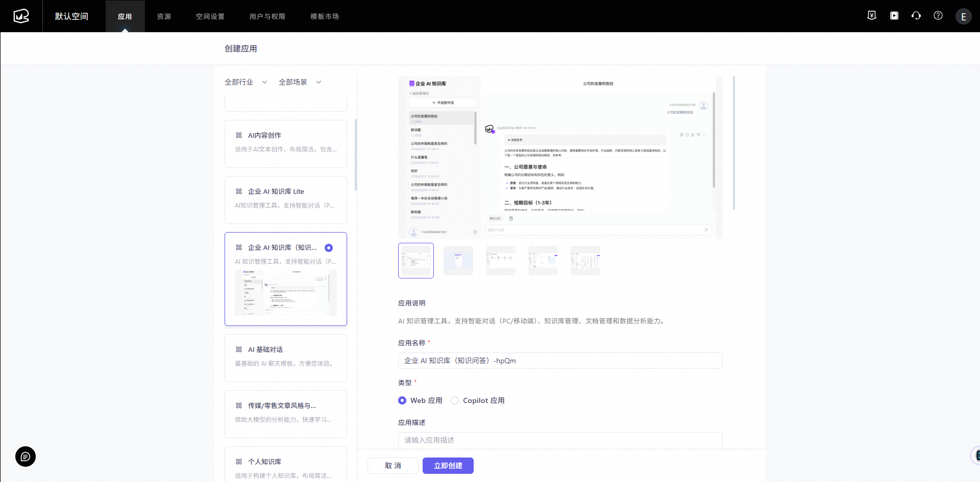
Task: Select the Copilot 应用 radio button
Action: 455,400
